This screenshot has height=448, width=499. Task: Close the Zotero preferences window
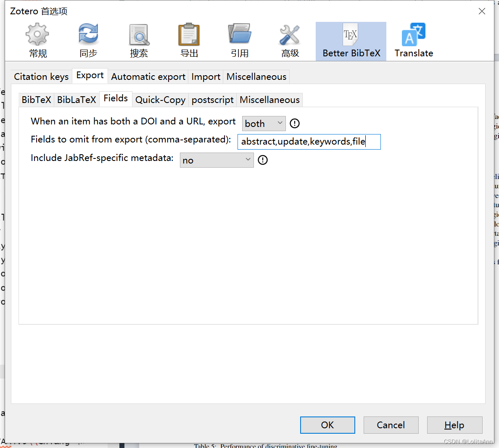[482, 11]
